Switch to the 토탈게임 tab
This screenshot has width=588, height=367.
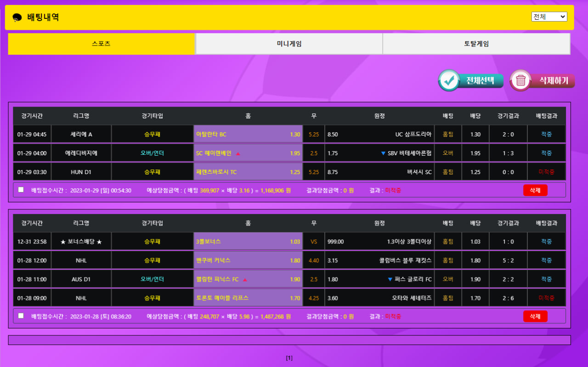[x=476, y=44]
